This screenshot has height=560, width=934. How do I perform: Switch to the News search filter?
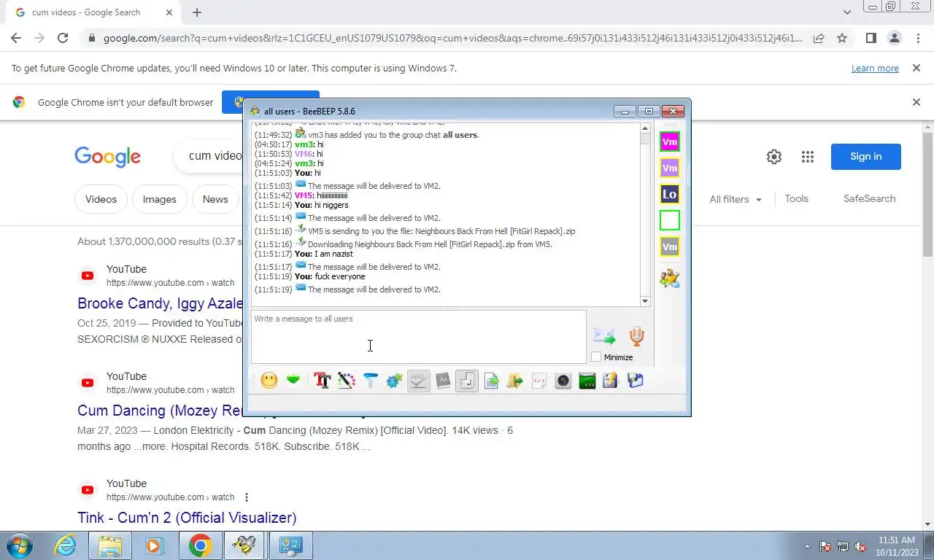215,199
